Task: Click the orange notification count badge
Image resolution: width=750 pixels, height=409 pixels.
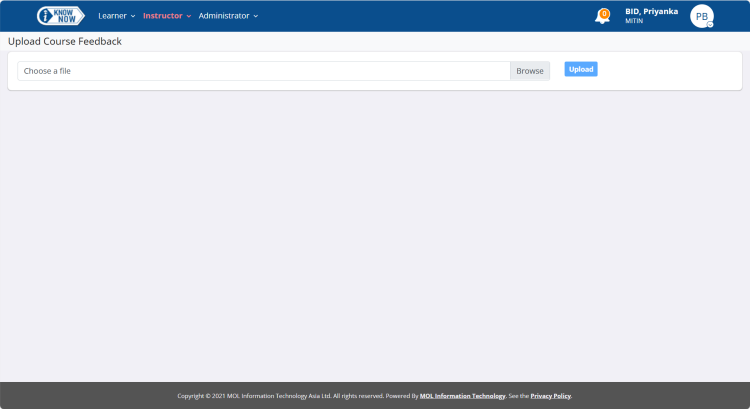Action: click(x=604, y=12)
